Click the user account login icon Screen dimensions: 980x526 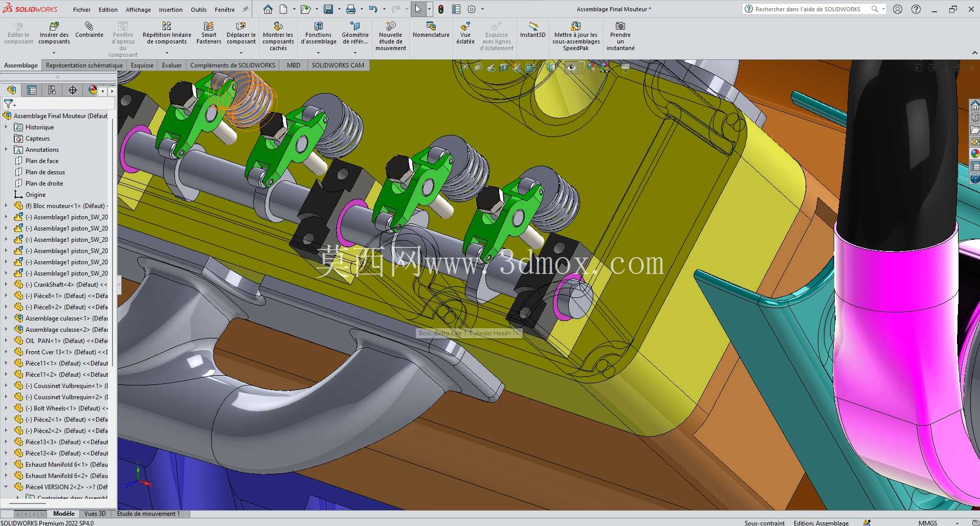tap(898, 9)
